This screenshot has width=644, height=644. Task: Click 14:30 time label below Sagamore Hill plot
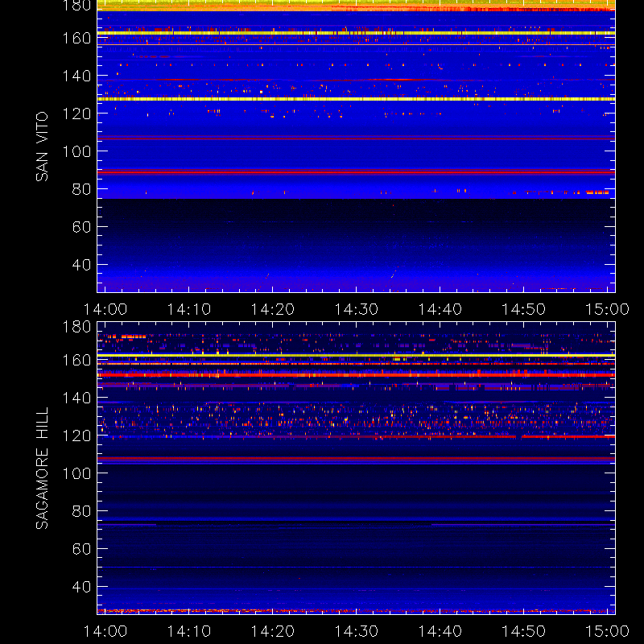tap(356, 631)
